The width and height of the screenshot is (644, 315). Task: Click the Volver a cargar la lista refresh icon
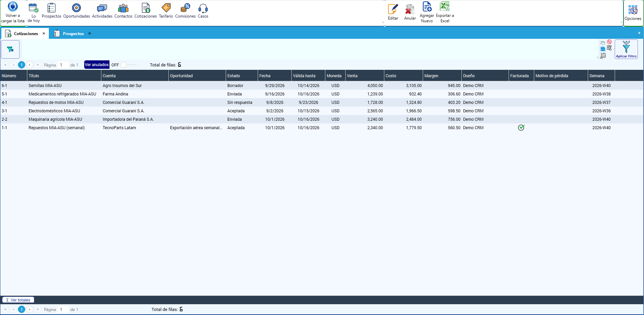13,7
